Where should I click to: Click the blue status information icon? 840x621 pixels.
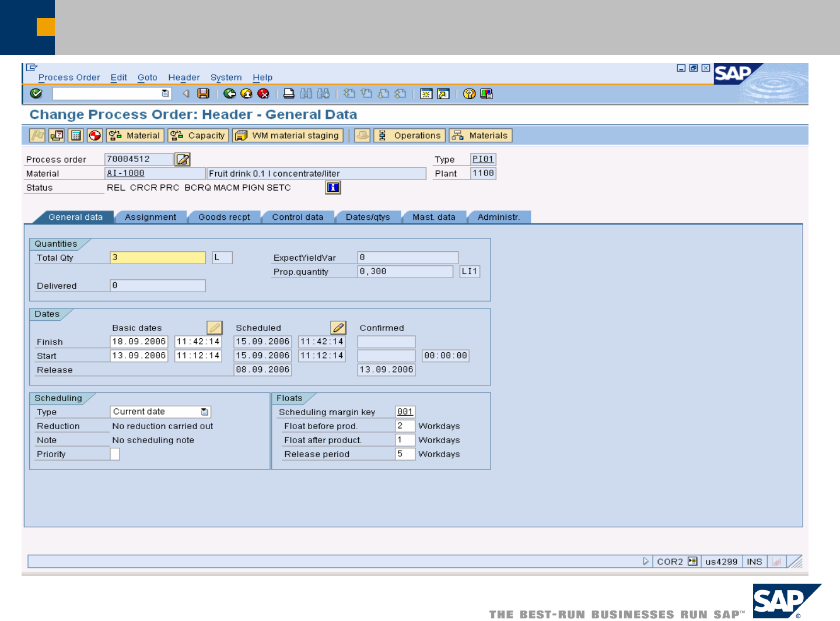(x=332, y=187)
